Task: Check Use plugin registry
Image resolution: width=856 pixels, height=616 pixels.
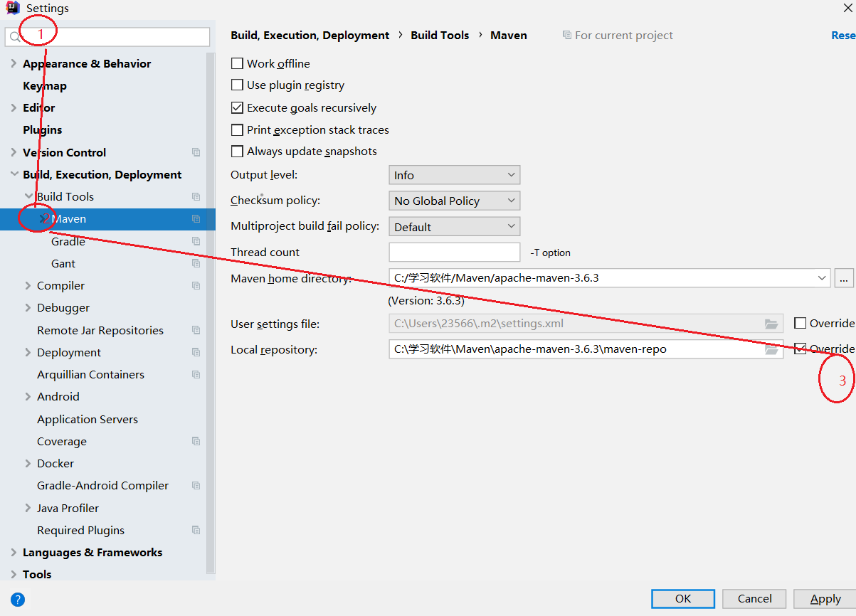Action: pos(238,85)
